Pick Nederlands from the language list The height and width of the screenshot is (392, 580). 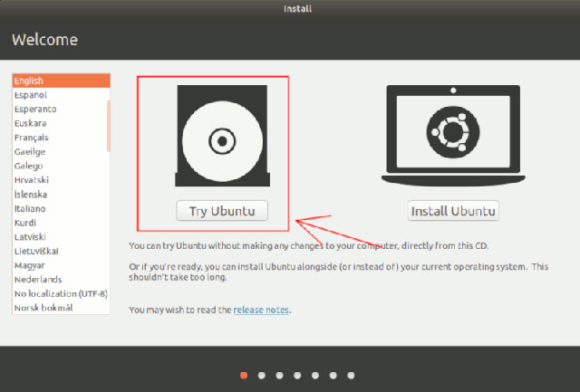62,280
